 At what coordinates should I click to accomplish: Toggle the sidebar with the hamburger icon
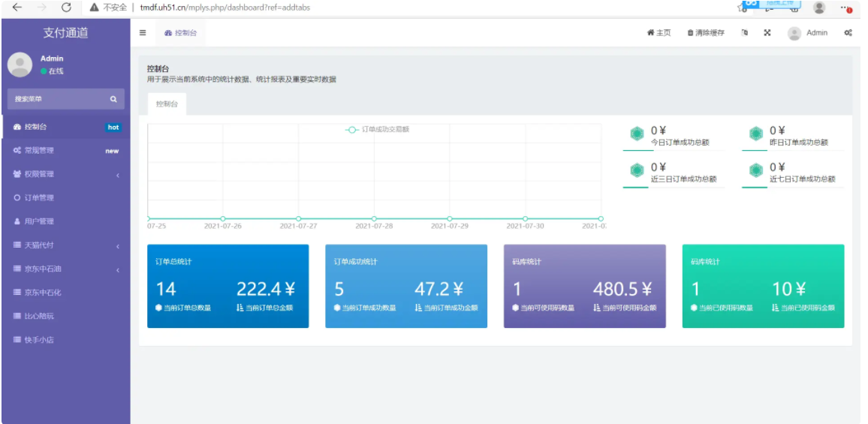tap(143, 33)
